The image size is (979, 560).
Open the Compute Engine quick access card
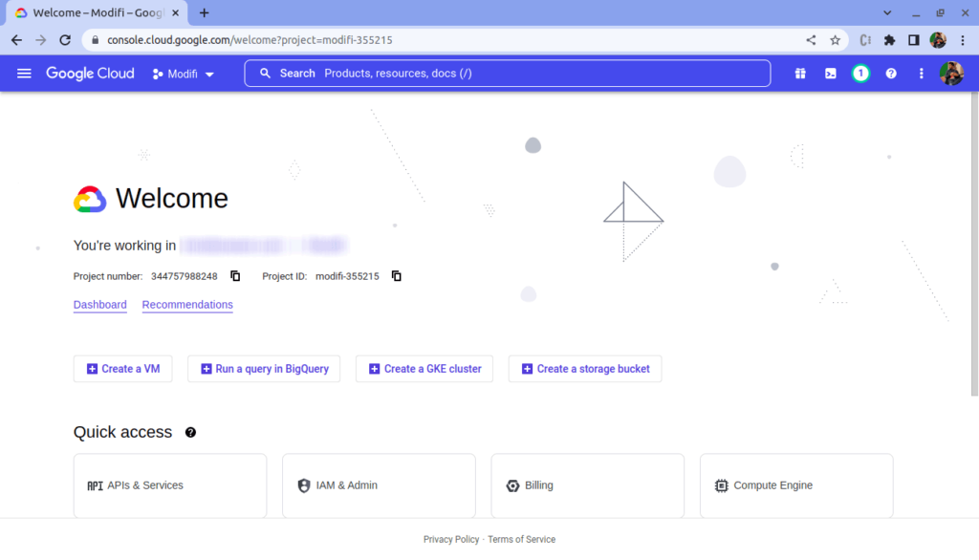796,485
